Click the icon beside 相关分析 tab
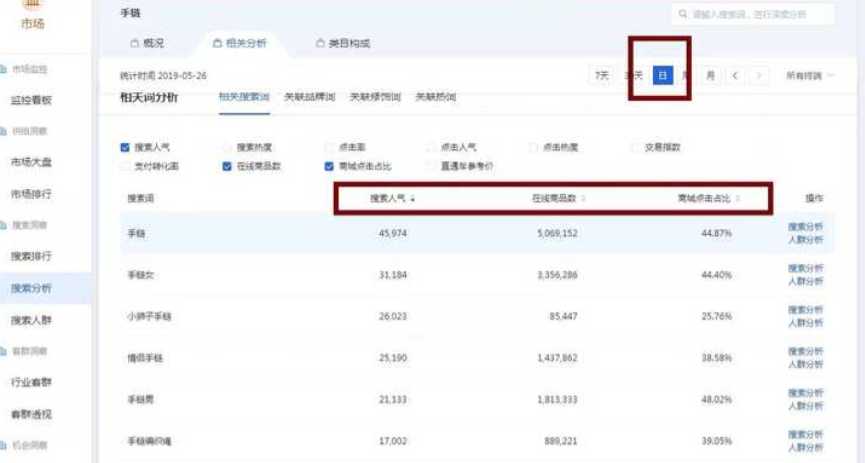This screenshot has height=463, width=865. [217, 43]
